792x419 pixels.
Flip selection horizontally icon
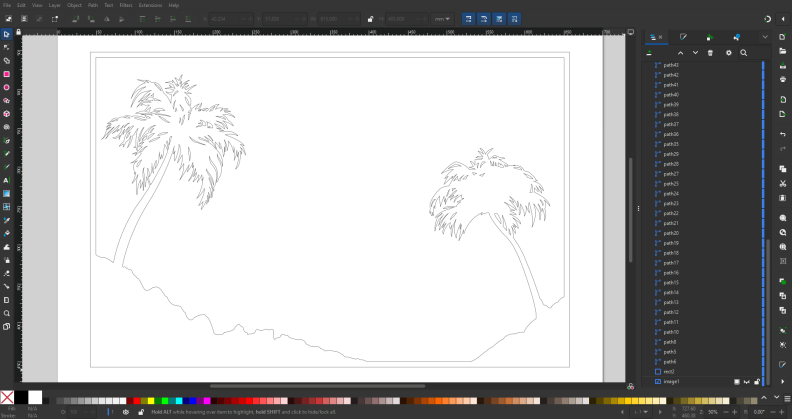(x=107, y=19)
